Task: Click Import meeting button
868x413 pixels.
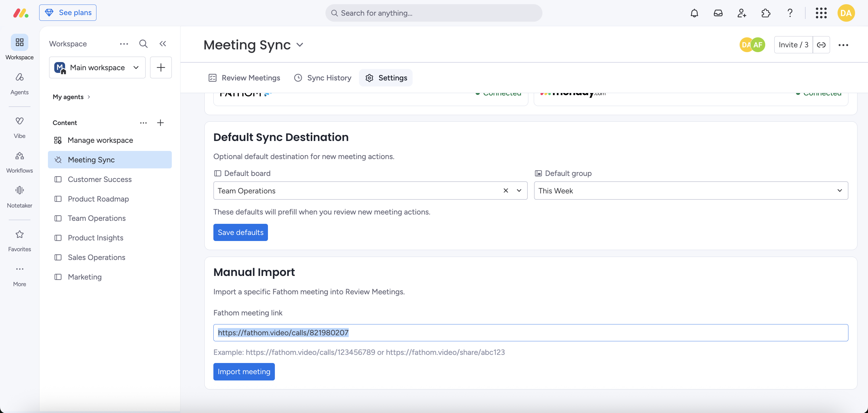Action: tap(244, 371)
